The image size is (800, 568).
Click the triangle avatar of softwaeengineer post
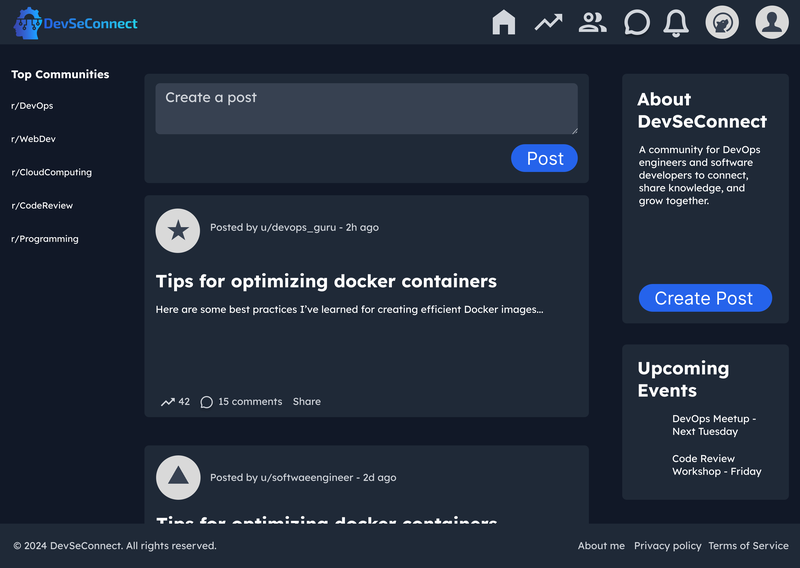click(x=178, y=477)
